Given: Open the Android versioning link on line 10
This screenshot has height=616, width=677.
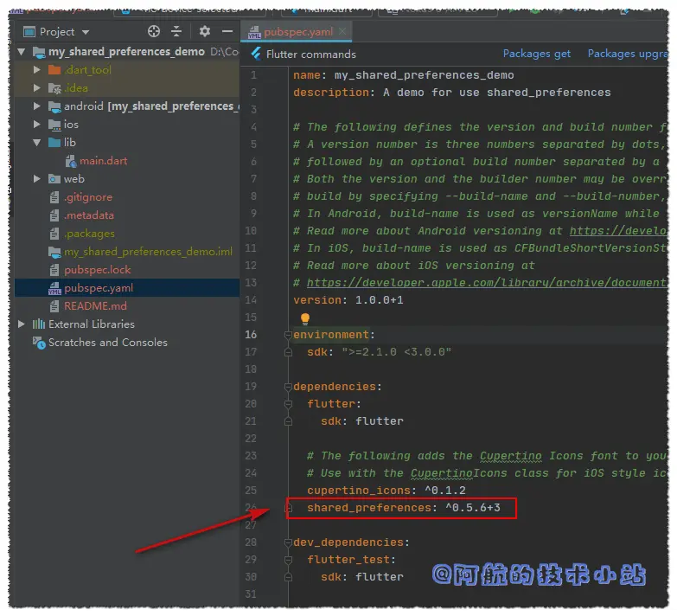Looking at the screenshot, I should click(618, 231).
